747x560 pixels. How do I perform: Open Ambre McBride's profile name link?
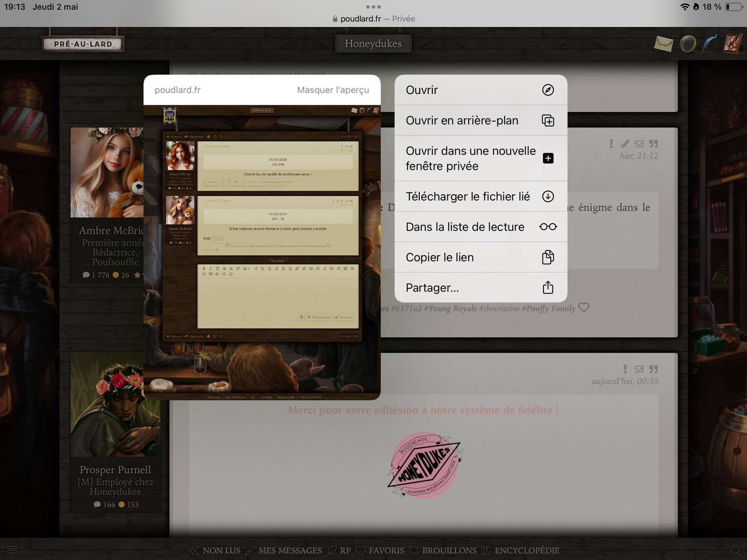pyautogui.click(x=112, y=231)
